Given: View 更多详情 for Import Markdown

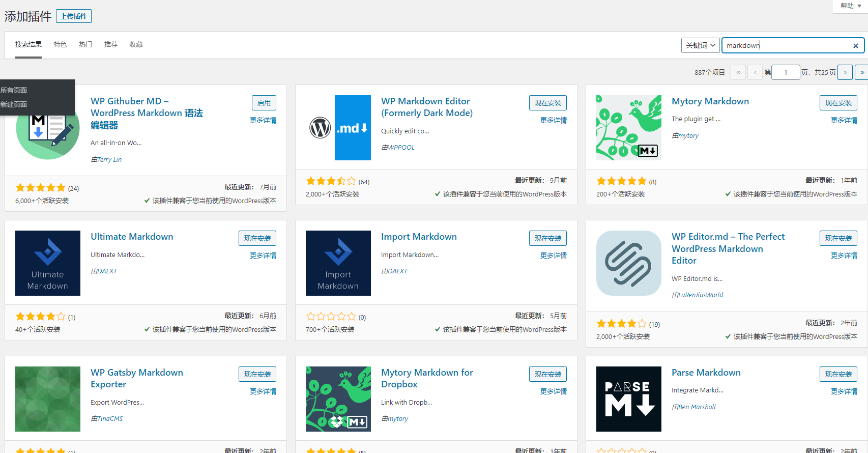Looking at the screenshot, I should 554,256.
